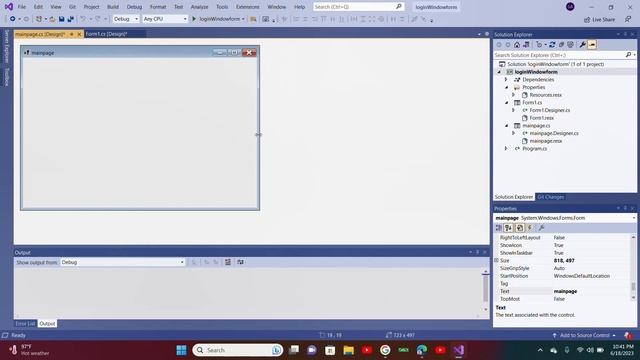Viewport: 640px width, 360px height.
Task: Open the Show output from Debug dropdown
Action: tap(123, 262)
